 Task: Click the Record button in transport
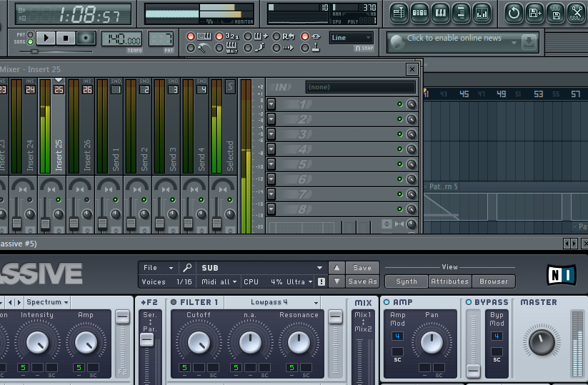point(86,39)
